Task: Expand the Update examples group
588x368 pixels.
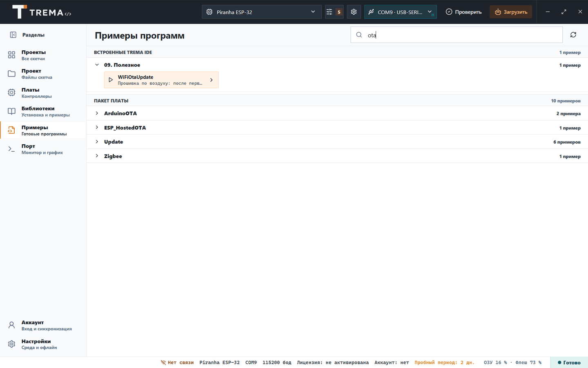Action: coord(97,142)
